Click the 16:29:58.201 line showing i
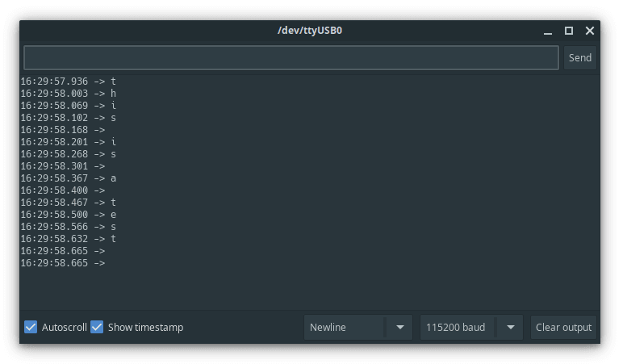623x364 pixels. point(69,142)
